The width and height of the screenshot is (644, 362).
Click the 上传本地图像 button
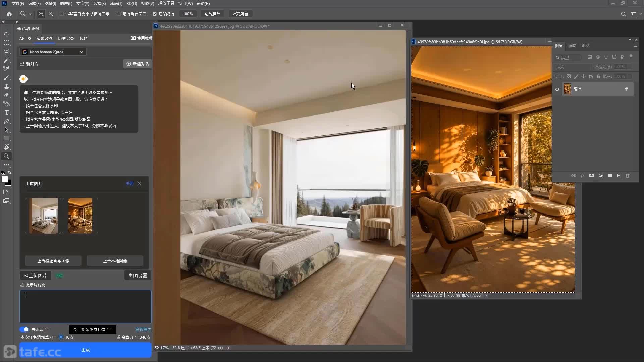(x=115, y=261)
